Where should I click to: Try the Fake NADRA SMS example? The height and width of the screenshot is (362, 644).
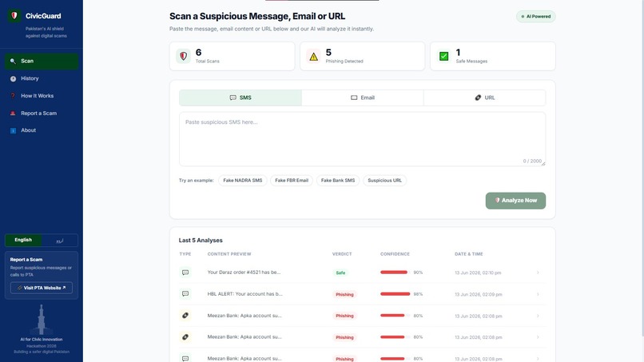point(243,181)
